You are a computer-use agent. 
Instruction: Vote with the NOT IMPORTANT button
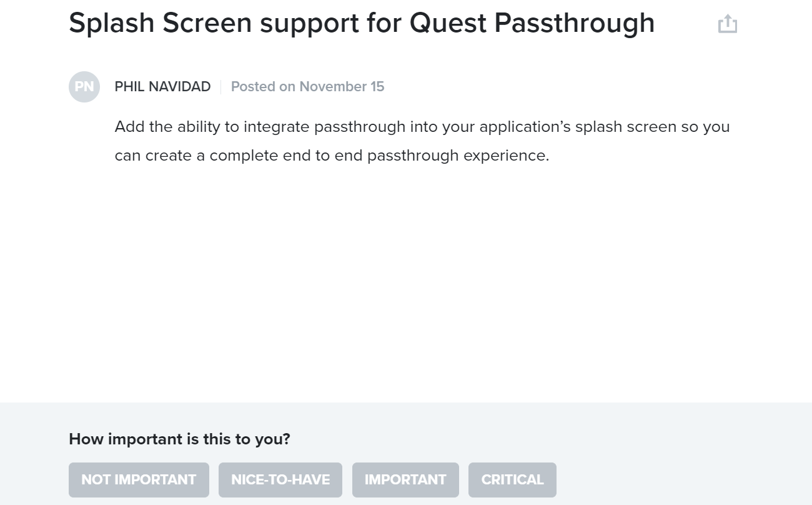pyautogui.click(x=139, y=480)
